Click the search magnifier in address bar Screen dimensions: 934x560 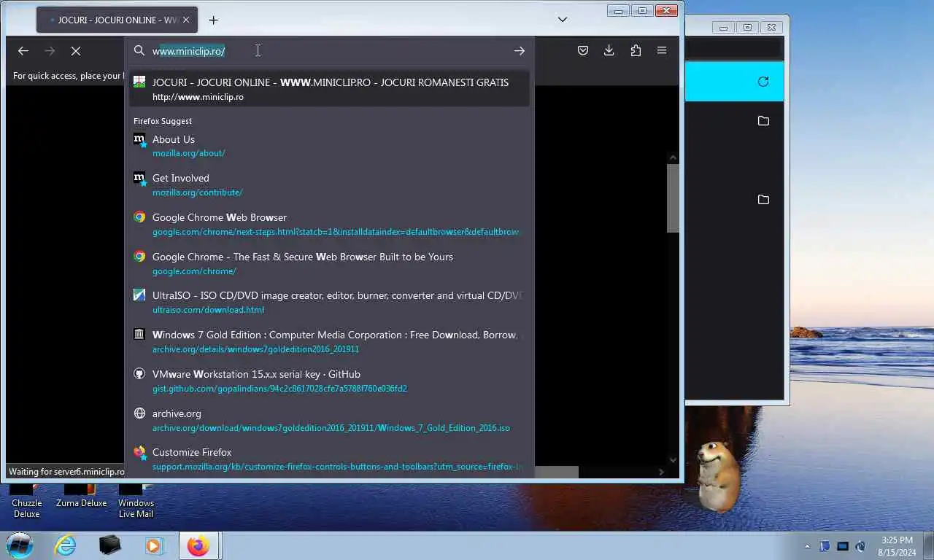click(x=139, y=51)
